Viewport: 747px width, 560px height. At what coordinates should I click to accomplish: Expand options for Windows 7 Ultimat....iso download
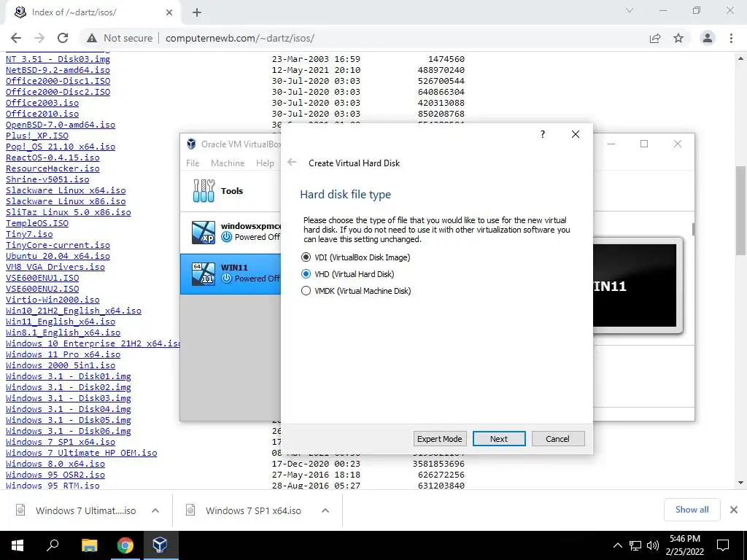[x=155, y=510]
